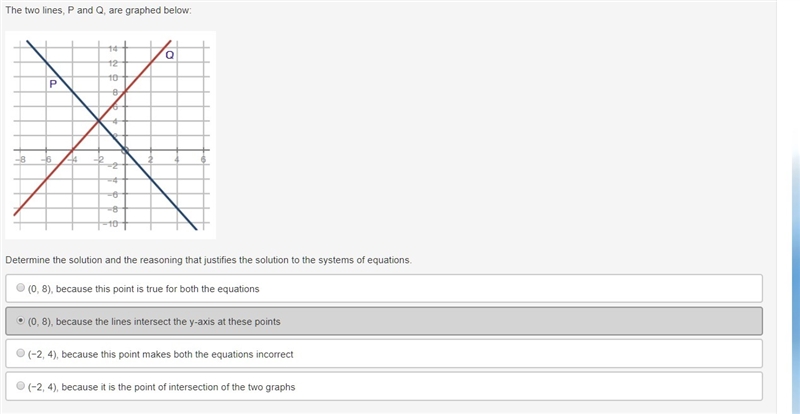The height and width of the screenshot is (414, 800).
Task: Click the y-axis label 14
Action: click(113, 48)
